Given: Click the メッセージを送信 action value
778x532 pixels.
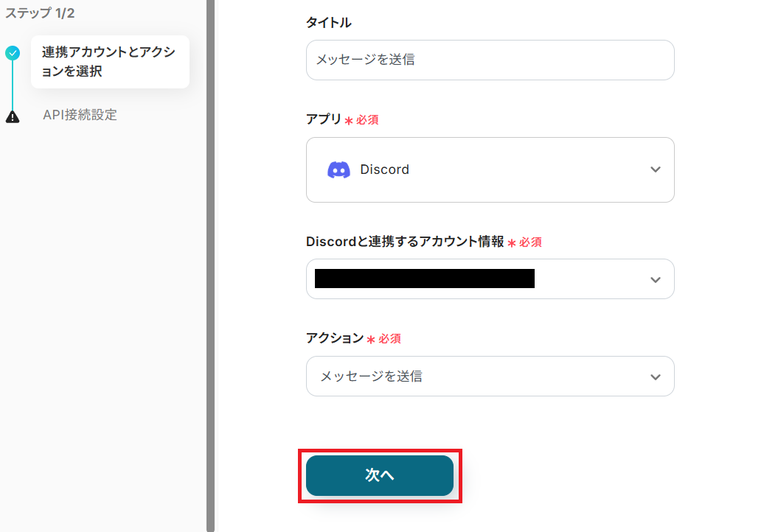Looking at the screenshot, I should [x=371, y=377].
